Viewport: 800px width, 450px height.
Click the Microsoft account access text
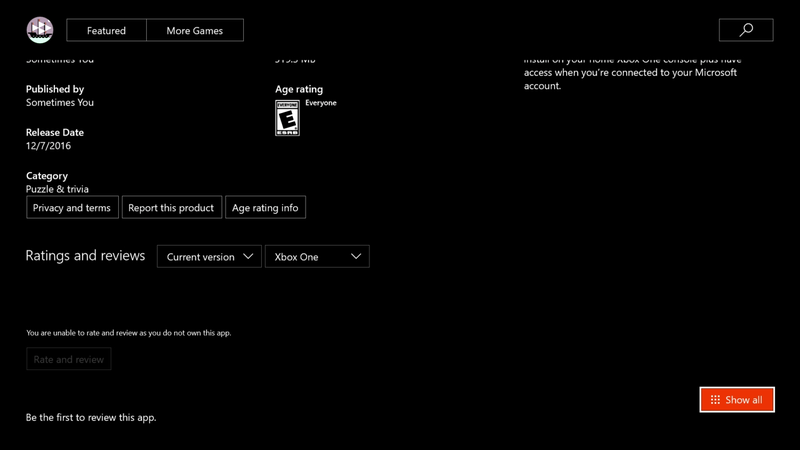coord(633,72)
